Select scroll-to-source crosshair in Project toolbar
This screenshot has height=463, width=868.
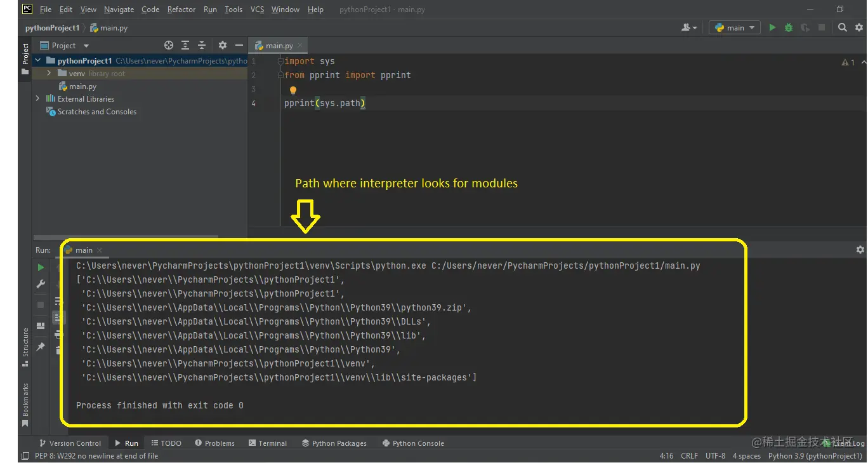[x=168, y=45]
